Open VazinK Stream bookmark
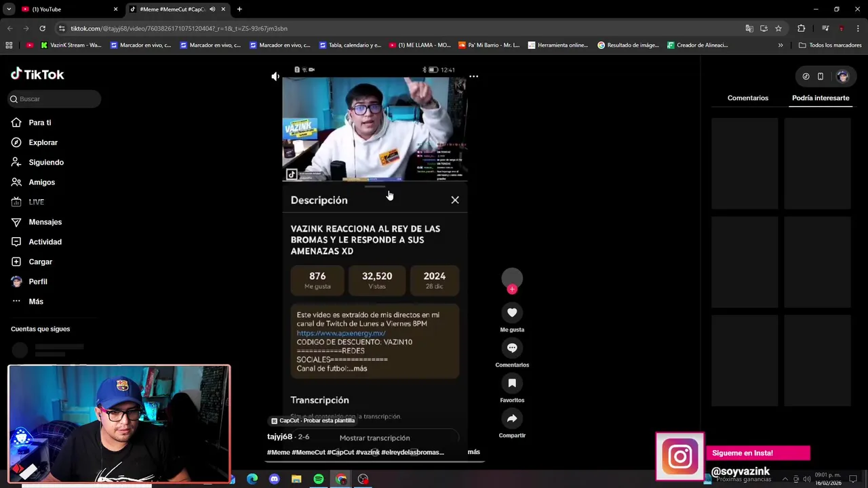The height and width of the screenshot is (488, 868). tap(71, 45)
